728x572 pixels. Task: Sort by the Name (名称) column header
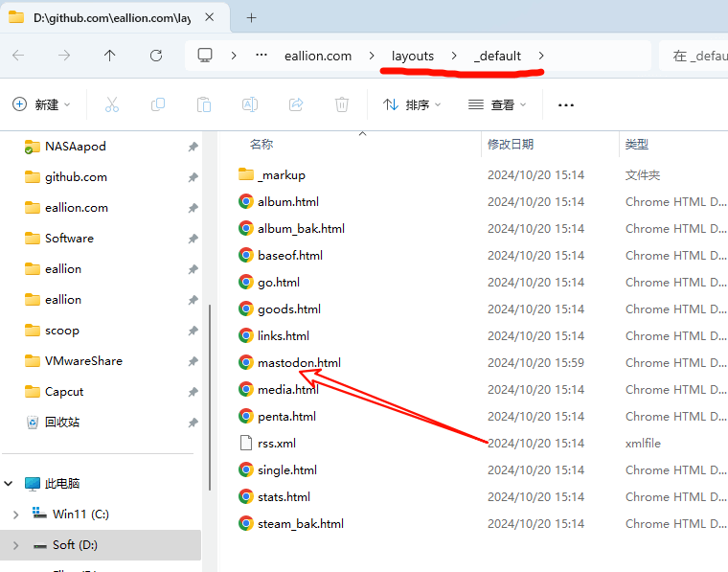click(x=262, y=145)
